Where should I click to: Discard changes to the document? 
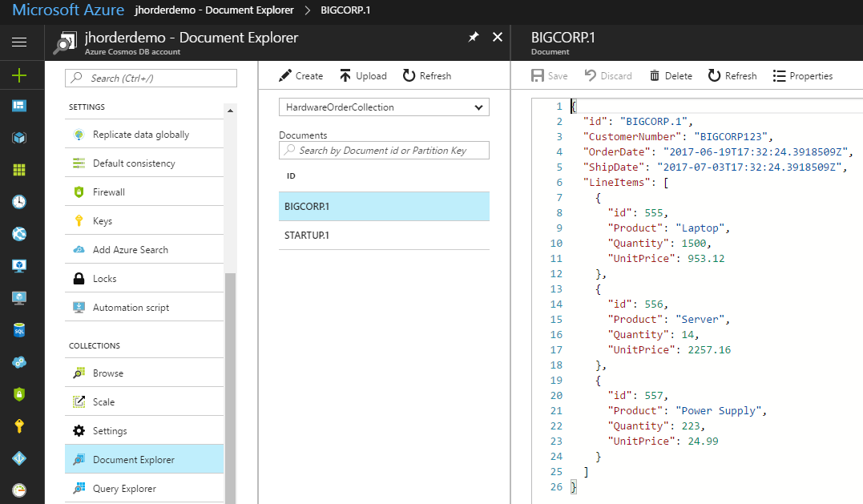point(608,76)
